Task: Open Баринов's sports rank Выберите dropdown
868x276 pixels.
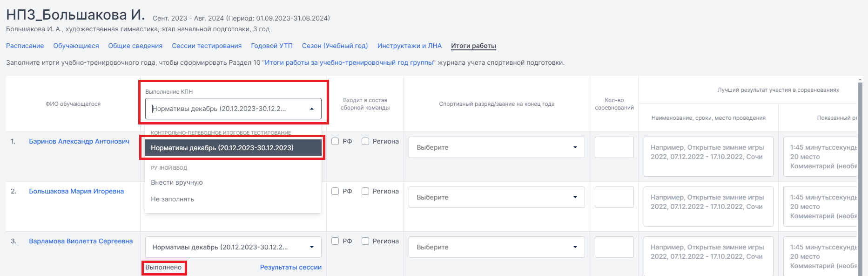Action: point(497,147)
